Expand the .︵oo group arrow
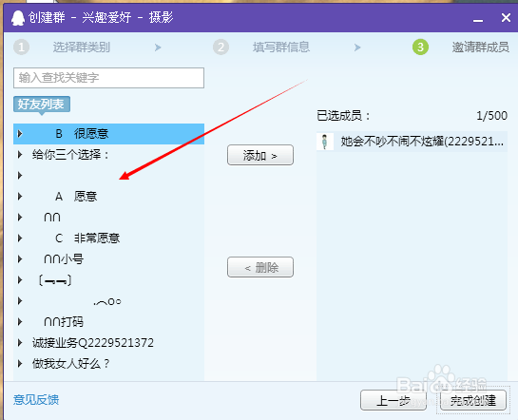The height and width of the screenshot is (420, 518). pos(20,301)
